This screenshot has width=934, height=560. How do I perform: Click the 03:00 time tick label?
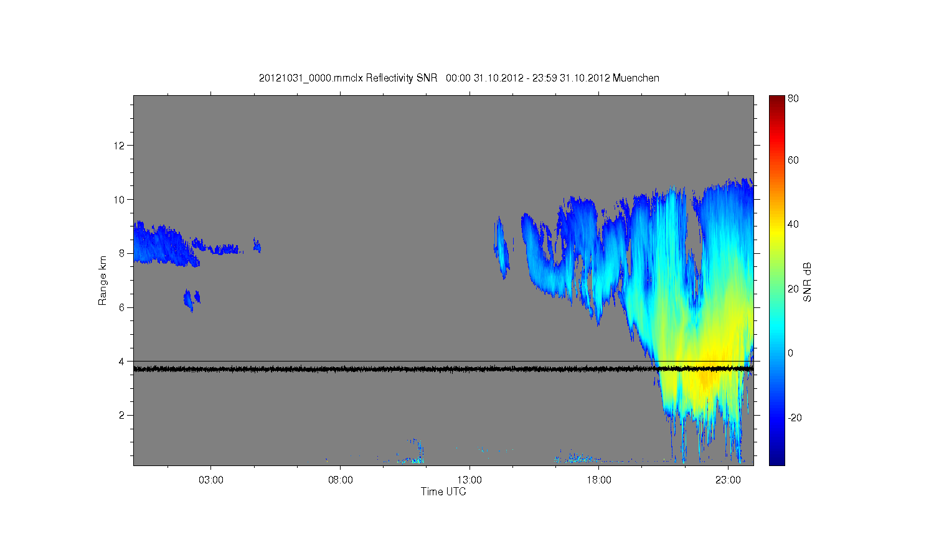(211, 480)
